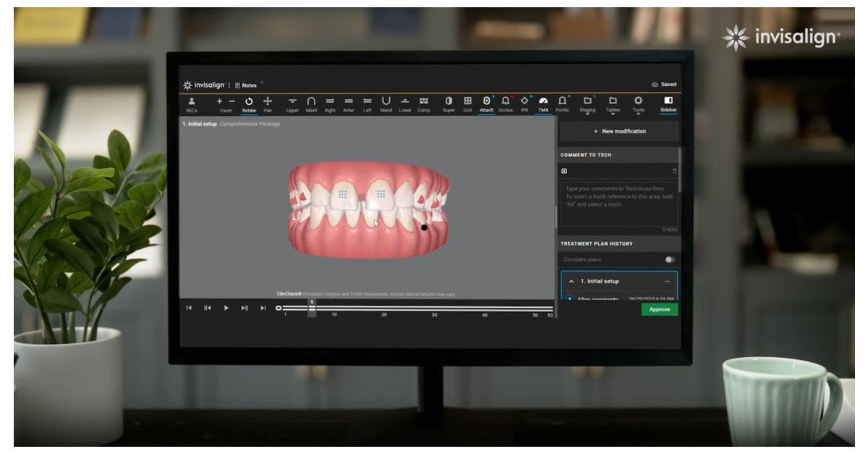Collapse the 1. Initial setup entry
The width and height of the screenshot is (868, 454).
[571, 282]
